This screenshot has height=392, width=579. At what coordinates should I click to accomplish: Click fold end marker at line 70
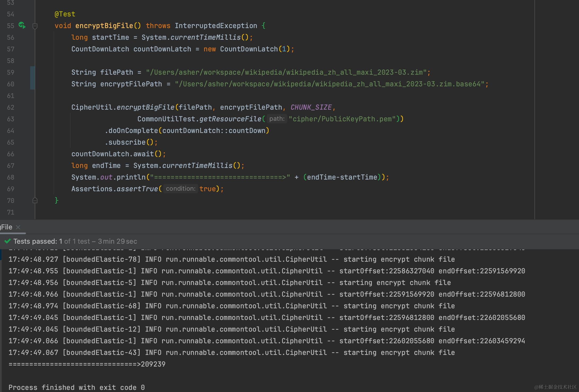[35, 201]
